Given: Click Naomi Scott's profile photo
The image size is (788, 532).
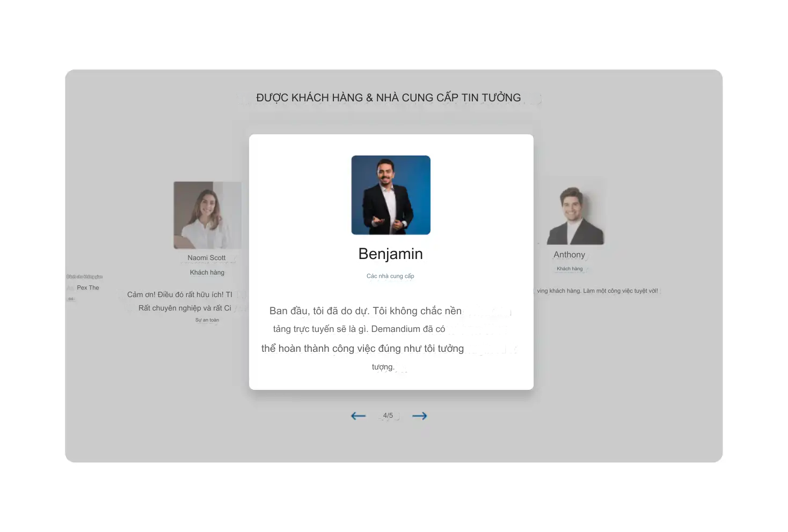Looking at the screenshot, I should (207, 215).
